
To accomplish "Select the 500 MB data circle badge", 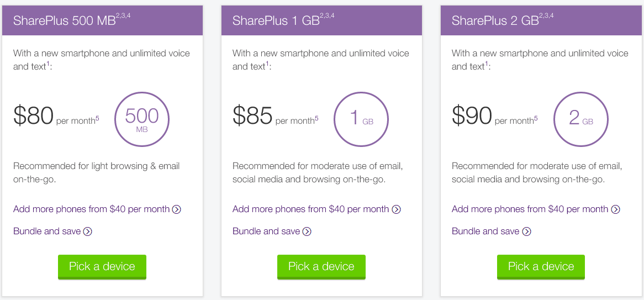I will [142, 119].
